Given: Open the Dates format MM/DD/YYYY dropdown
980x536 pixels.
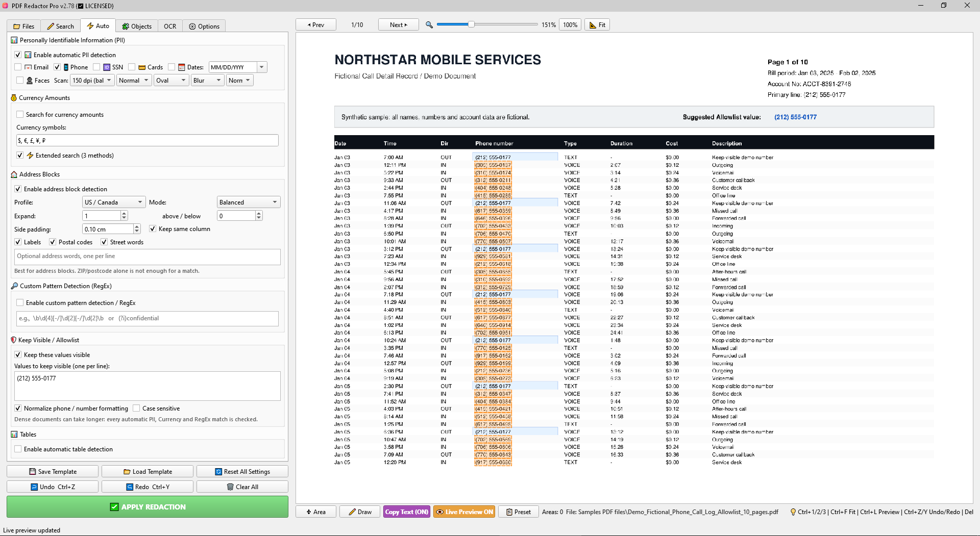Looking at the screenshot, I should point(238,67).
